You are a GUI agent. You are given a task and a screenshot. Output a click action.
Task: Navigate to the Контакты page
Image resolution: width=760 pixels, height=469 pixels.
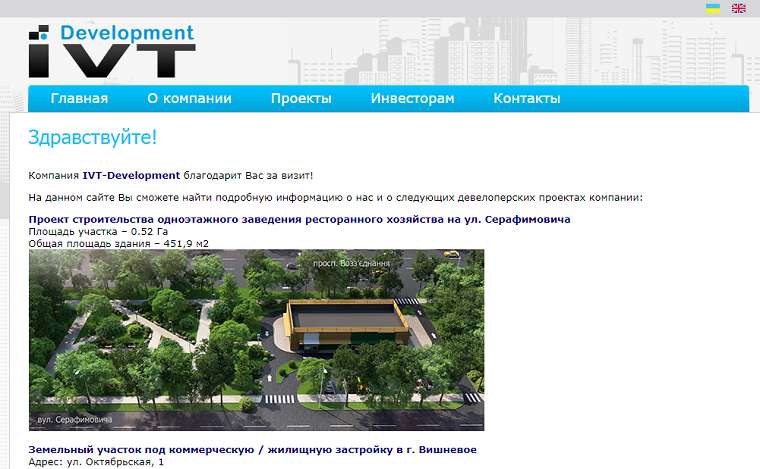526,99
